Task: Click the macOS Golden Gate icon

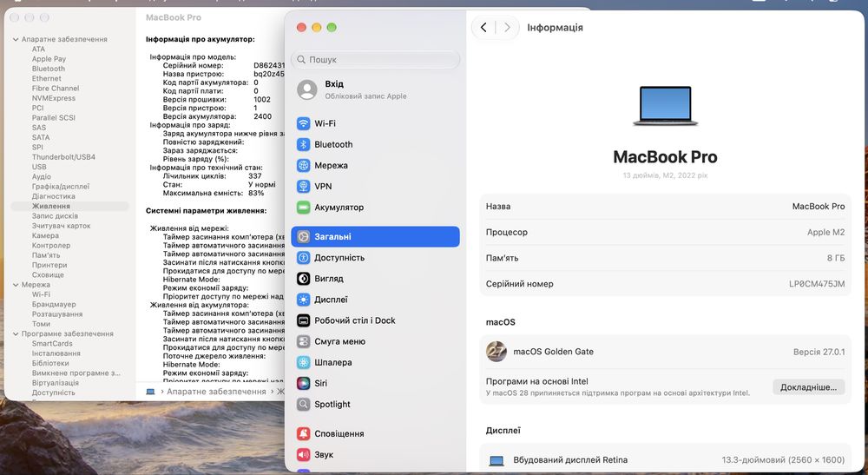Action: click(x=496, y=352)
